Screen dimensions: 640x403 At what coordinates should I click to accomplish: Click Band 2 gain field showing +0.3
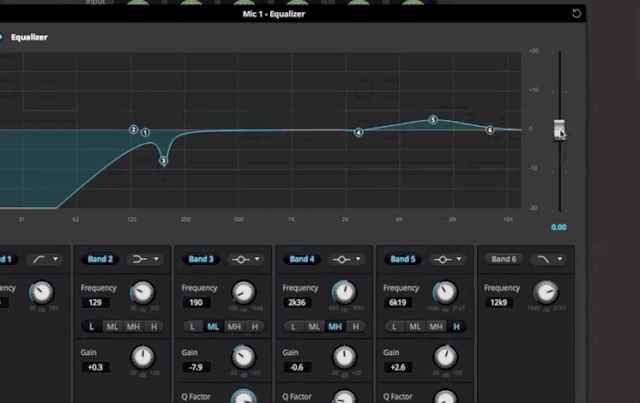[x=96, y=367]
